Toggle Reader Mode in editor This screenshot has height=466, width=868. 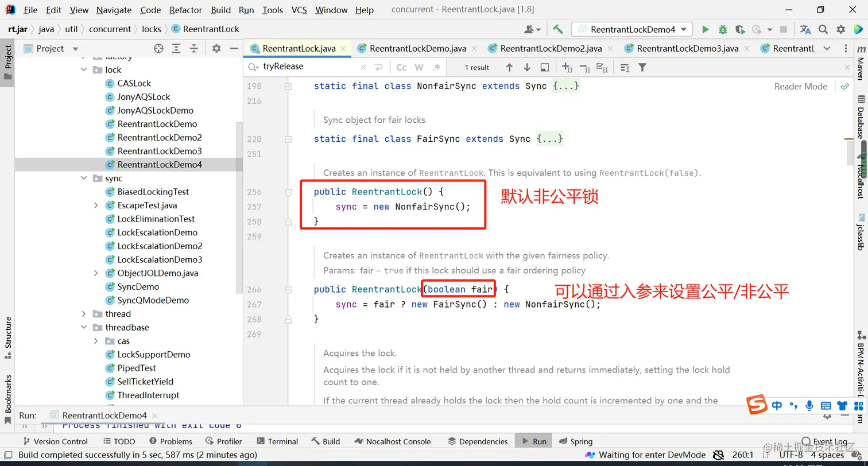[x=801, y=86]
